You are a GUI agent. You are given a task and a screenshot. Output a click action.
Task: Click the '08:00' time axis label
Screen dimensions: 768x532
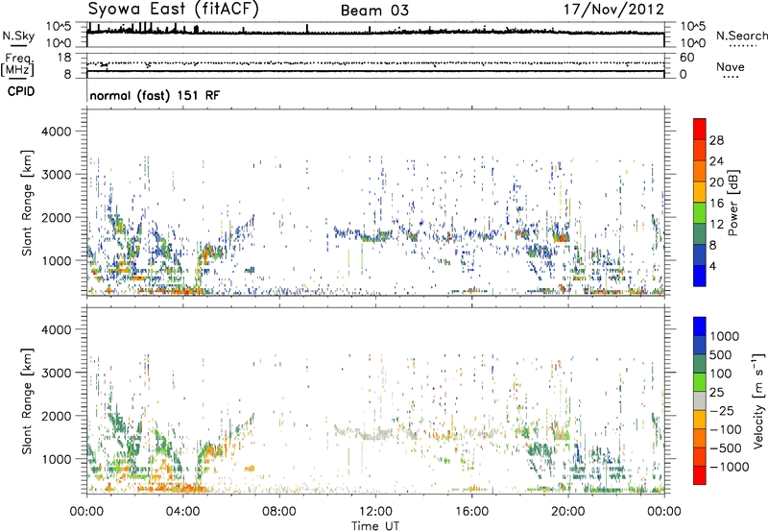coord(279,512)
